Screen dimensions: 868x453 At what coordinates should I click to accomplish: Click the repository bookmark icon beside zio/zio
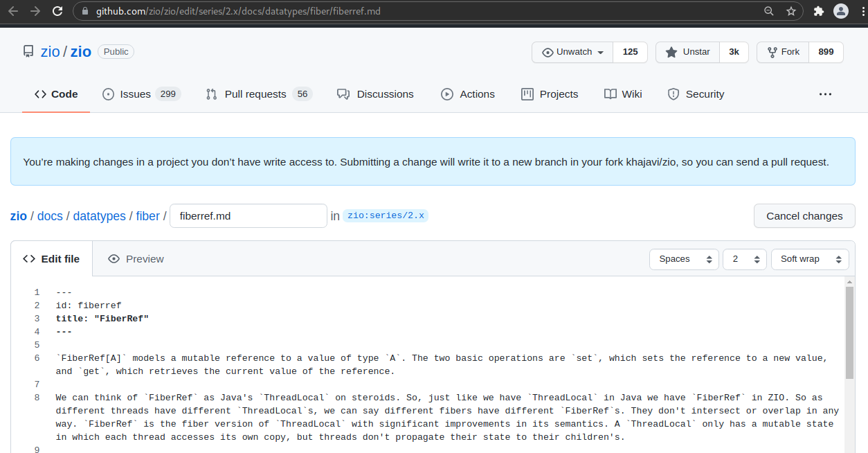[x=28, y=51]
